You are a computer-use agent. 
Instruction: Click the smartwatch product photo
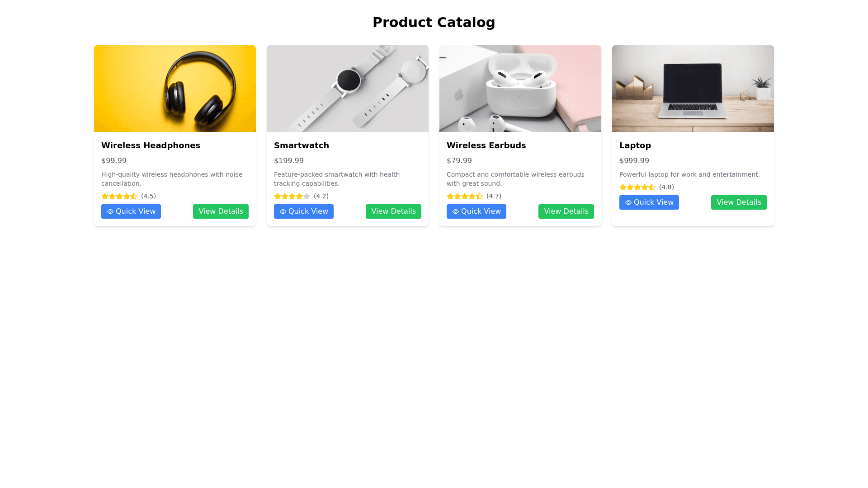pos(348,89)
